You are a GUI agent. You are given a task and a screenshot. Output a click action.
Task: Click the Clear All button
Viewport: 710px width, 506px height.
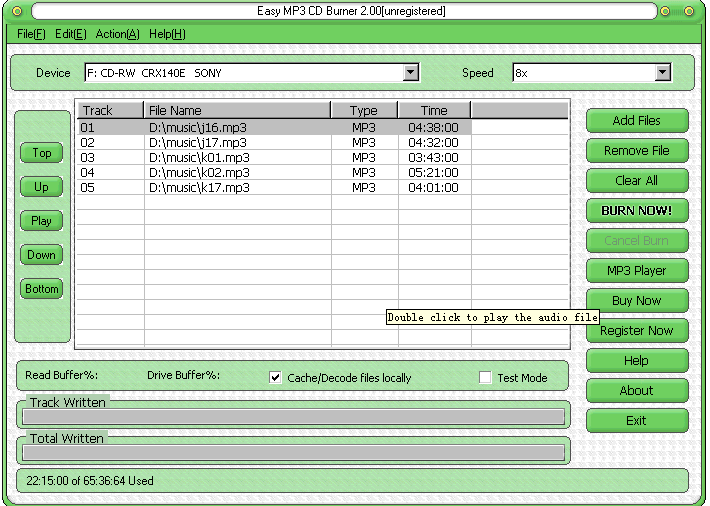point(637,180)
